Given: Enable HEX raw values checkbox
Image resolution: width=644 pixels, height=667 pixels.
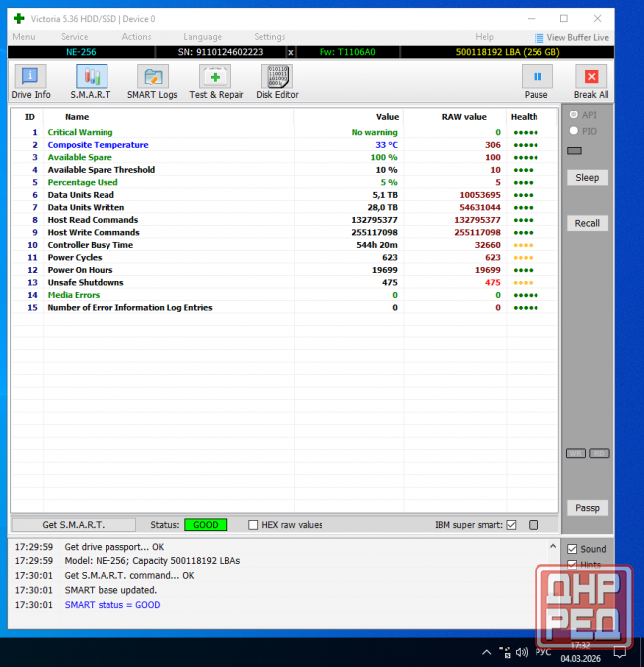Looking at the screenshot, I should (x=254, y=525).
